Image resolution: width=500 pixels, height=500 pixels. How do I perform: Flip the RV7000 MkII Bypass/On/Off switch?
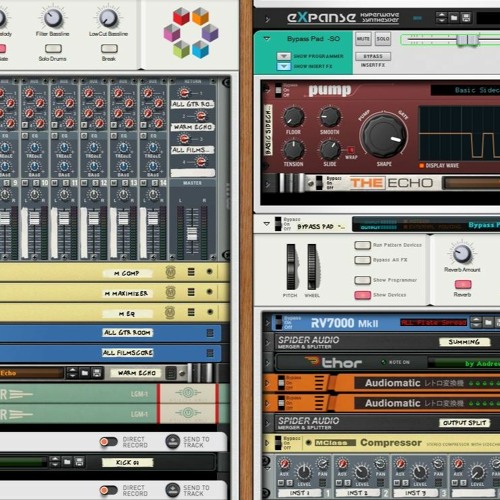click(279, 323)
